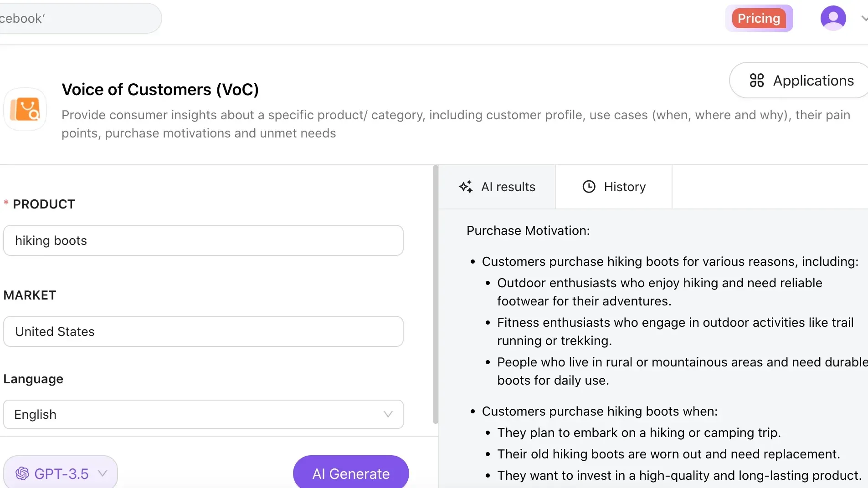The height and width of the screenshot is (488, 868).
Task: Open the Language dropdown showing English
Action: click(196, 414)
